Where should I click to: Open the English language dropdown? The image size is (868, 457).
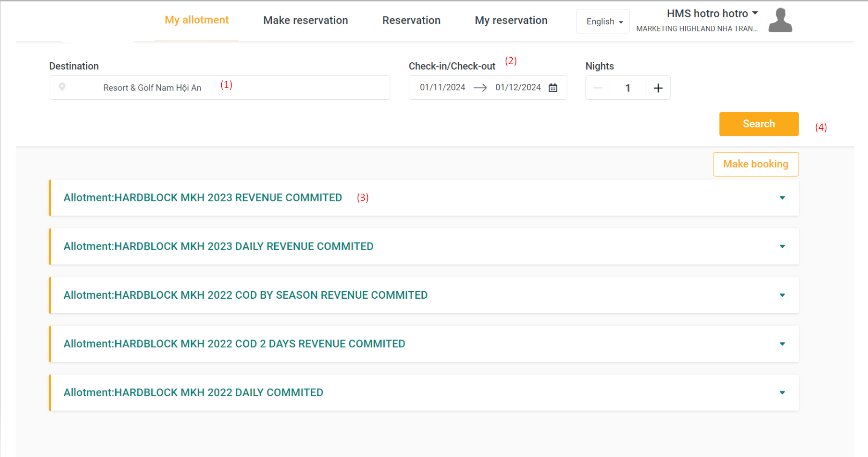tap(604, 22)
